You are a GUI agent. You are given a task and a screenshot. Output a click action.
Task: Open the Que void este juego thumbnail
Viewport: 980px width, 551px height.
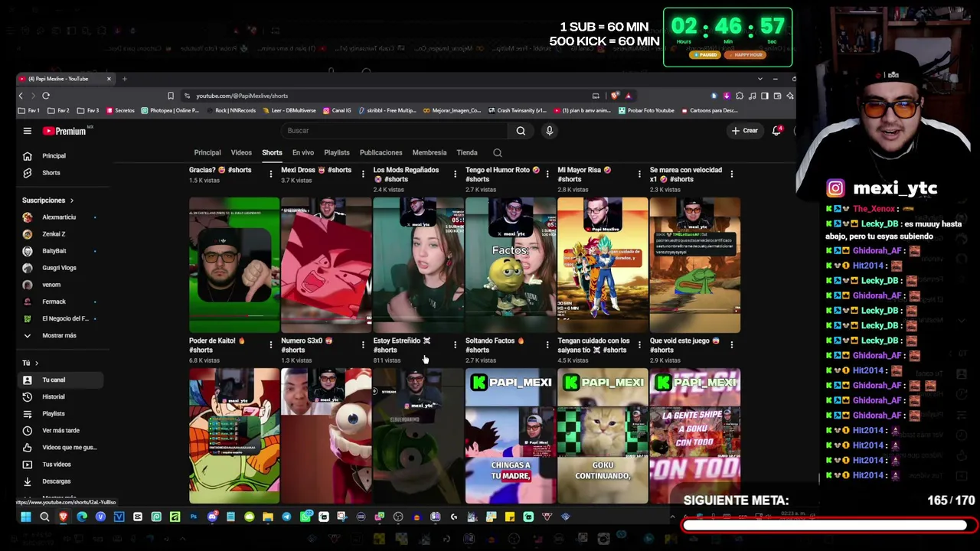[x=695, y=266]
